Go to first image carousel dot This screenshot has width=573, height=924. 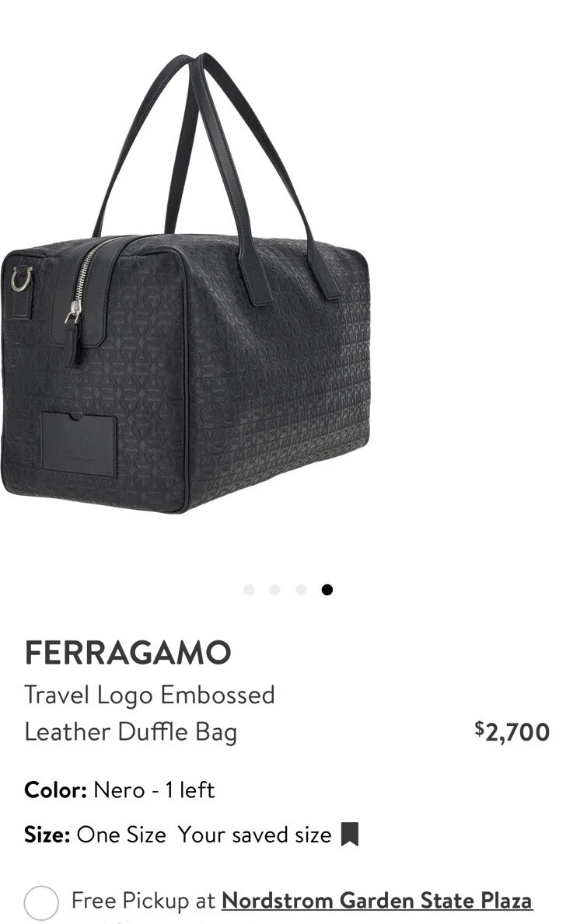pyautogui.click(x=249, y=590)
